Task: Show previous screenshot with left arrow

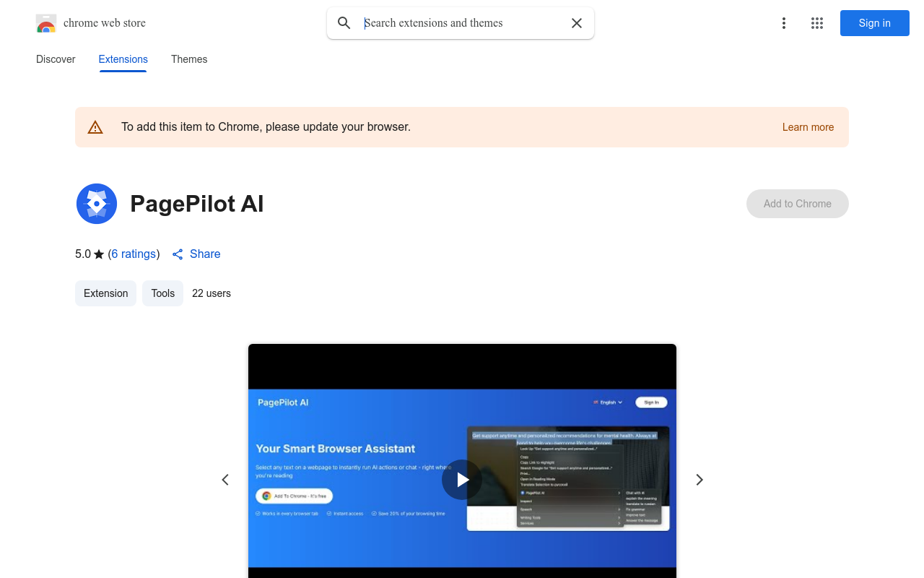Action: tap(225, 480)
